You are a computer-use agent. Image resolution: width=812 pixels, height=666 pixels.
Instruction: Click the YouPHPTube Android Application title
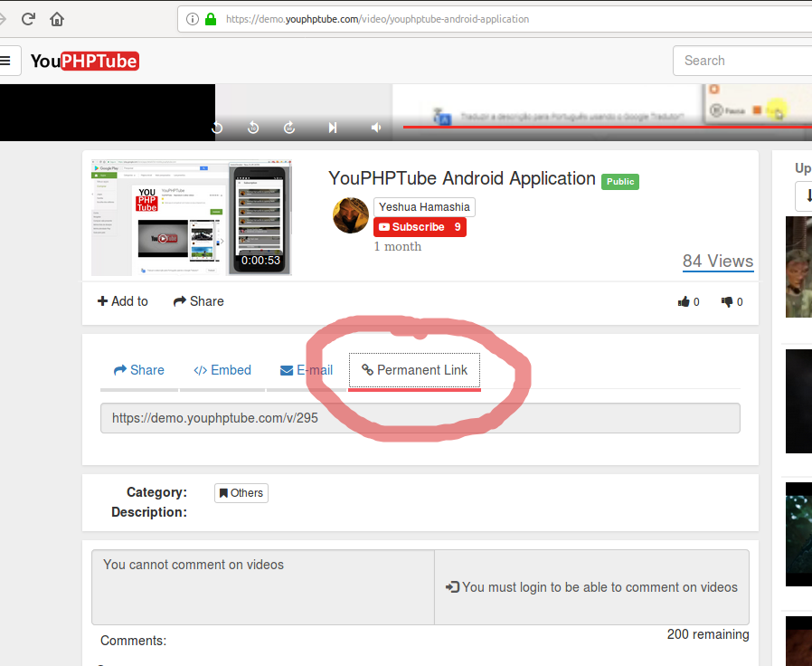[x=462, y=178]
